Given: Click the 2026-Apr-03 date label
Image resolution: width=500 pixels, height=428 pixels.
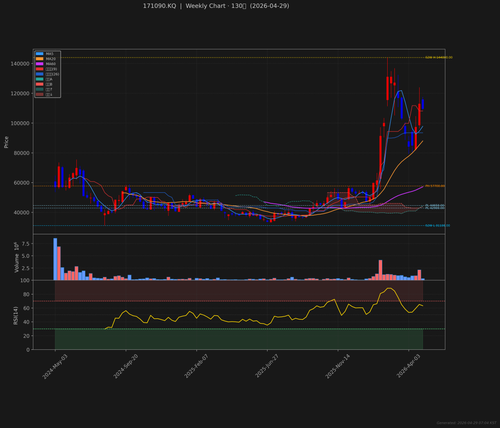Looking at the screenshot, I should (x=409, y=366).
